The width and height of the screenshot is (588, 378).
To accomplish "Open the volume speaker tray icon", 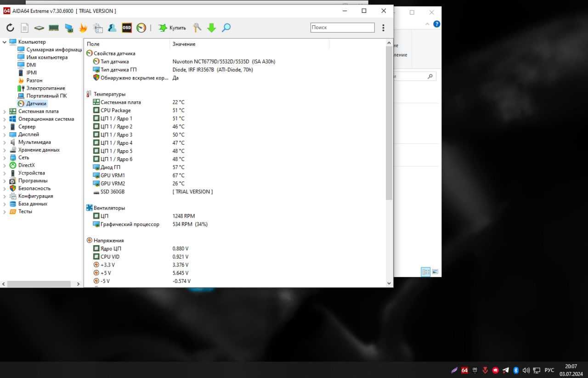I will tap(526, 370).
